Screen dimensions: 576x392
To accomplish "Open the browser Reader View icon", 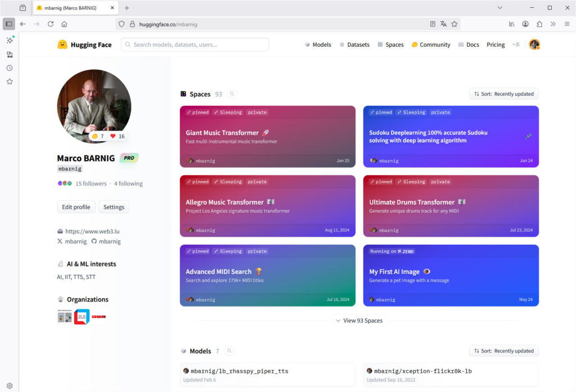I will point(433,24).
